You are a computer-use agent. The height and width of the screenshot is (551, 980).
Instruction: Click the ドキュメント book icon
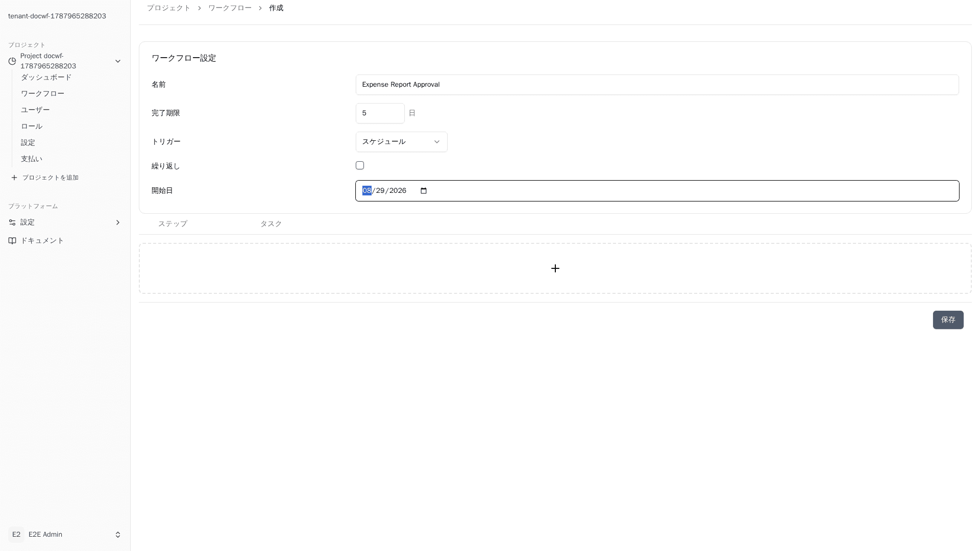pos(12,241)
